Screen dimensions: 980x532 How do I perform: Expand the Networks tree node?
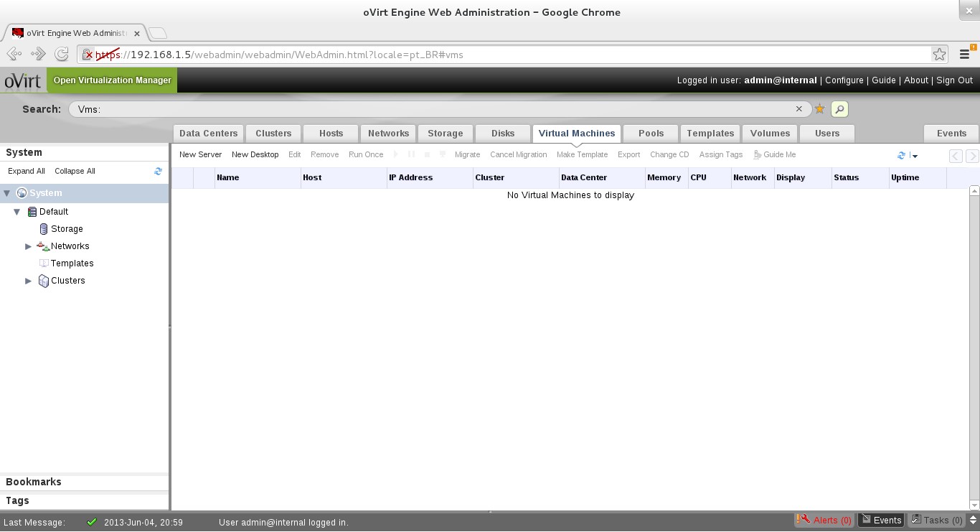point(29,246)
